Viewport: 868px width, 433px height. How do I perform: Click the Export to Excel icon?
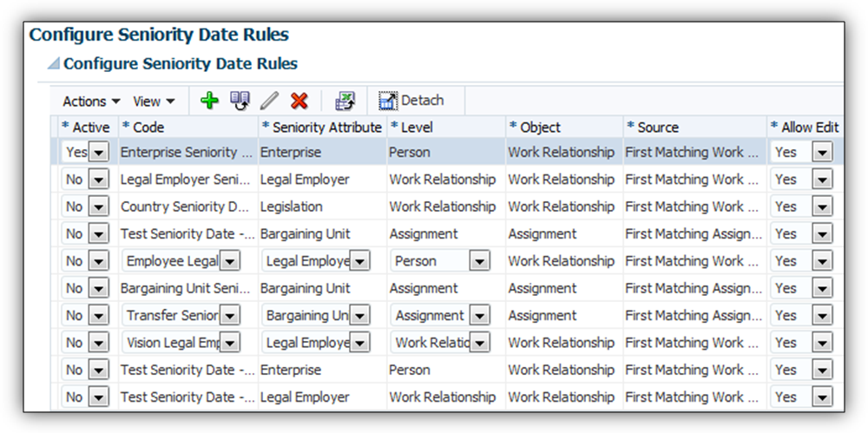click(x=345, y=101)
